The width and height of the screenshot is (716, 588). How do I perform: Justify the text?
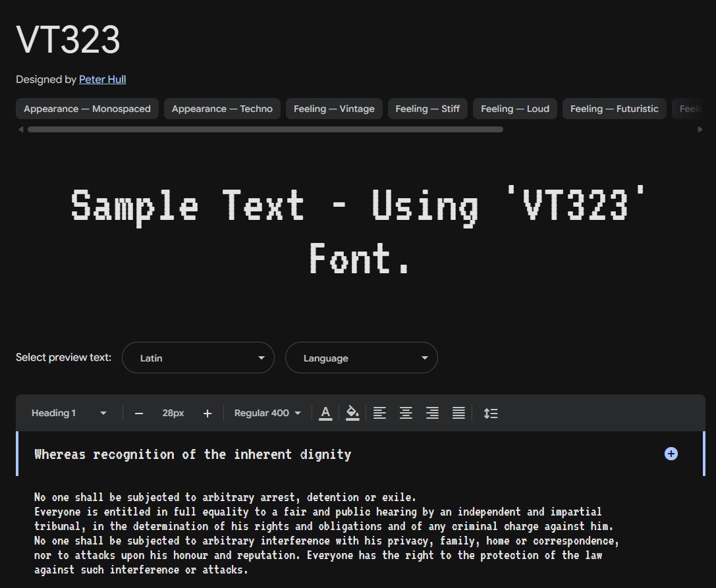pyautogui.click(x=458, y=413)
